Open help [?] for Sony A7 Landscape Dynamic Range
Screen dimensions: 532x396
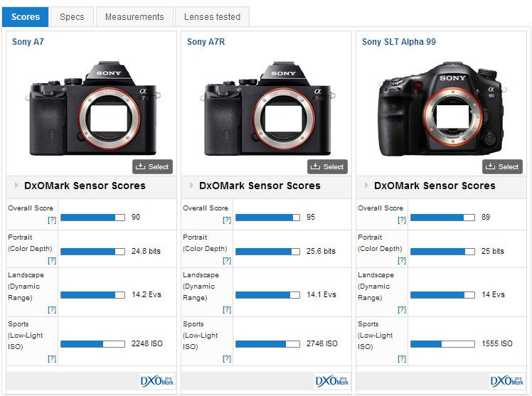pos(52,309)
